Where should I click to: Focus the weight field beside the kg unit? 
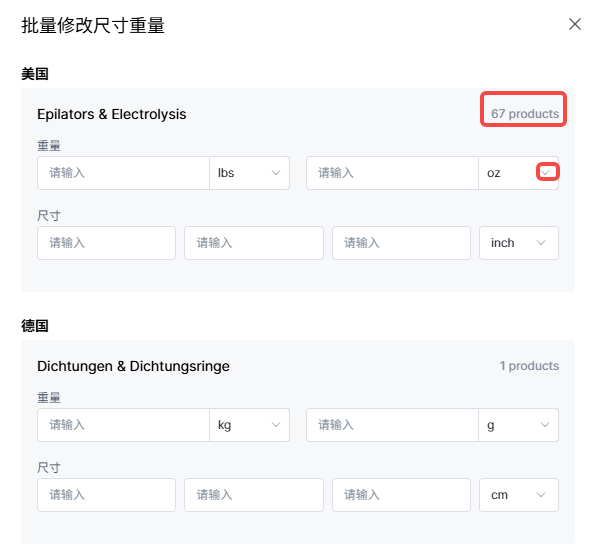point(123,425)
